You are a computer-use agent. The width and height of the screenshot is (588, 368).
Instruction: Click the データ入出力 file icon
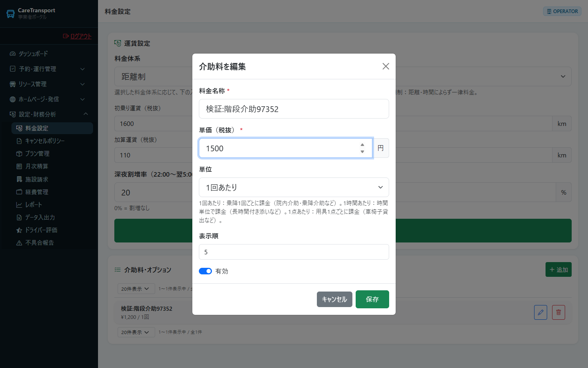(19, 217)
